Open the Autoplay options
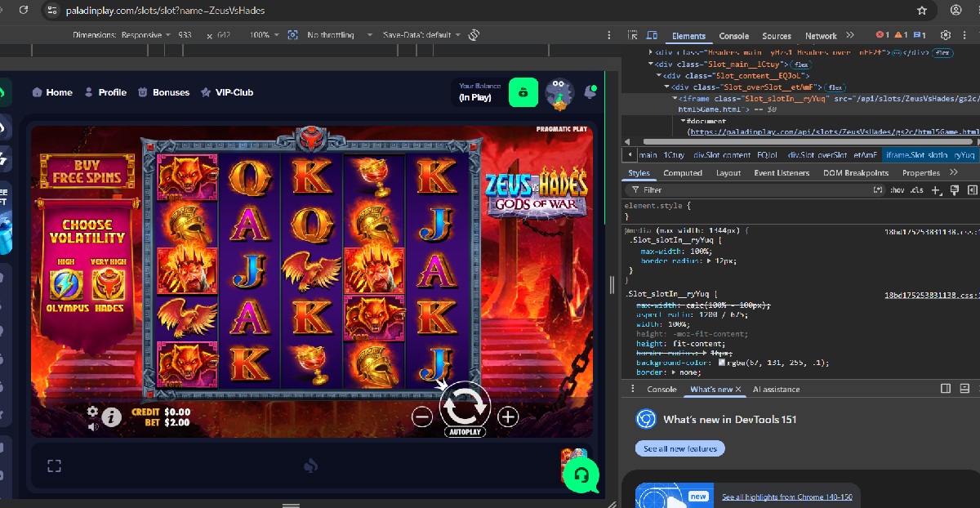This screenshot has height=508, width=980. tap(464, 432)
